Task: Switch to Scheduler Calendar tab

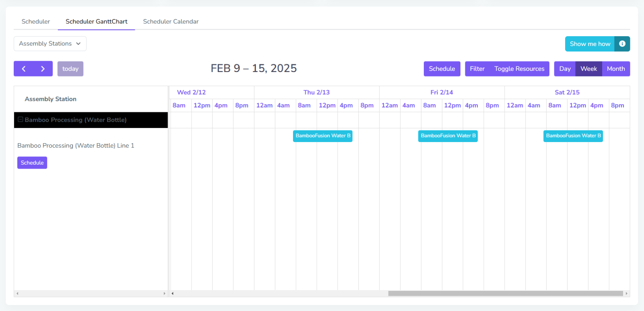Action: [x=171, y=21]
